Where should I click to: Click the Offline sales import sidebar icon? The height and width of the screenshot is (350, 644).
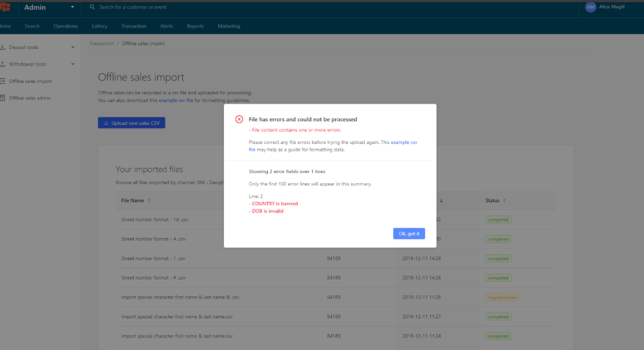click(x=3, y=81)
